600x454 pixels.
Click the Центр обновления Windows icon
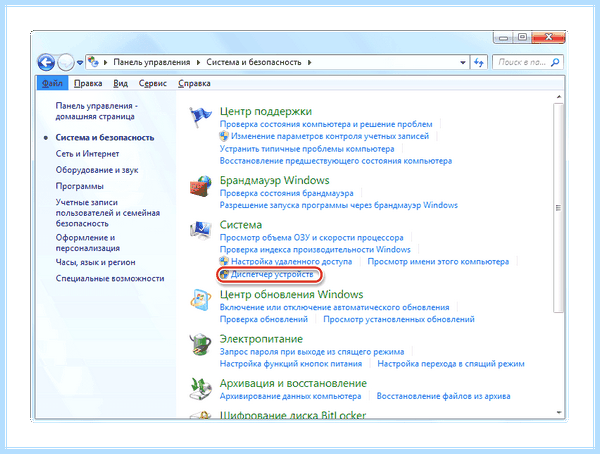pyautogui.click(x=201, y=300)
